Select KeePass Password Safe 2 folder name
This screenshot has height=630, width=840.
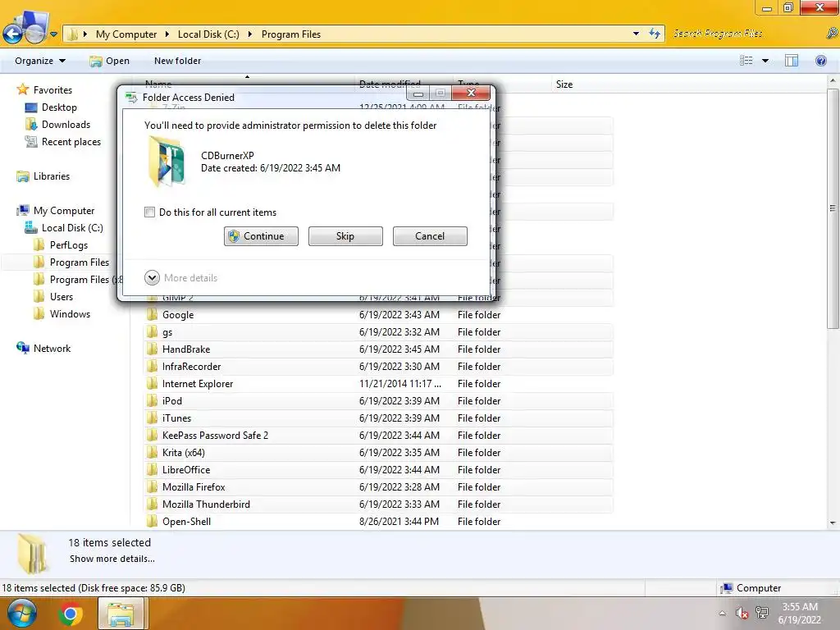click(215, 435)
